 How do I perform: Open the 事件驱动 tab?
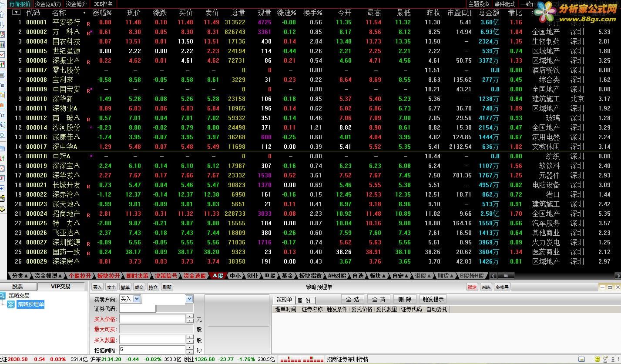[x=505, y=4]
